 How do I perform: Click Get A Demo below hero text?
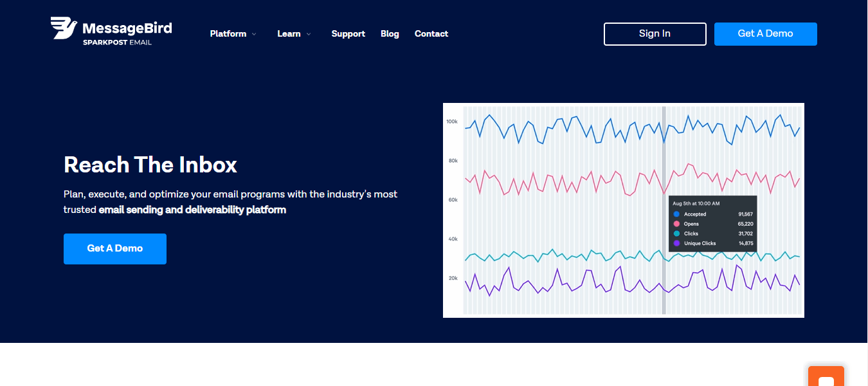(114, 248)
